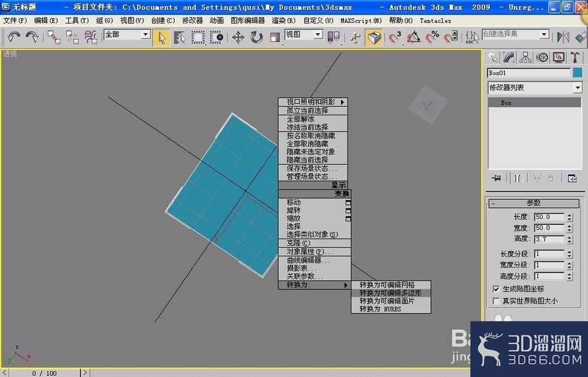Expand 视口照明和阴影 submenu
This screenshot has height=377, width=588.
pyautogui.click(x=313, y=102)
